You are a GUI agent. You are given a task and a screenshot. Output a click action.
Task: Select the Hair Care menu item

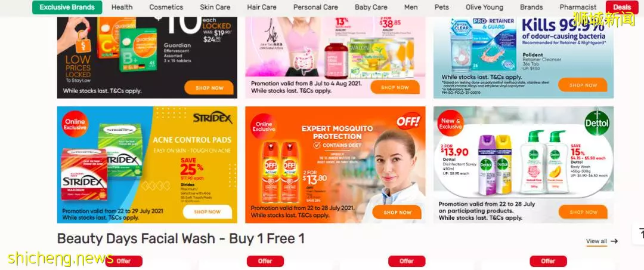point(262,7)
